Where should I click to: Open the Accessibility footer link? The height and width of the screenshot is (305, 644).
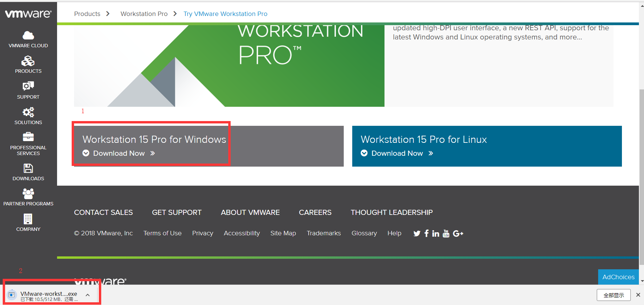242,233
